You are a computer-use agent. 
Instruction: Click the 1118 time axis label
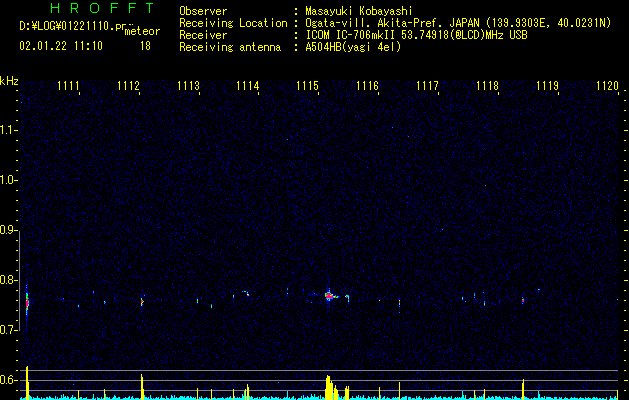(x=487, y=86)
